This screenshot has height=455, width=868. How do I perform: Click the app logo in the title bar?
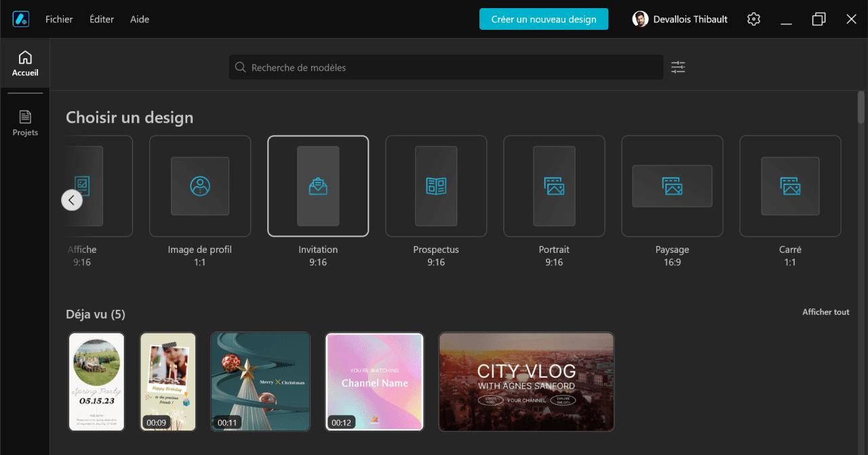point(20,19)
